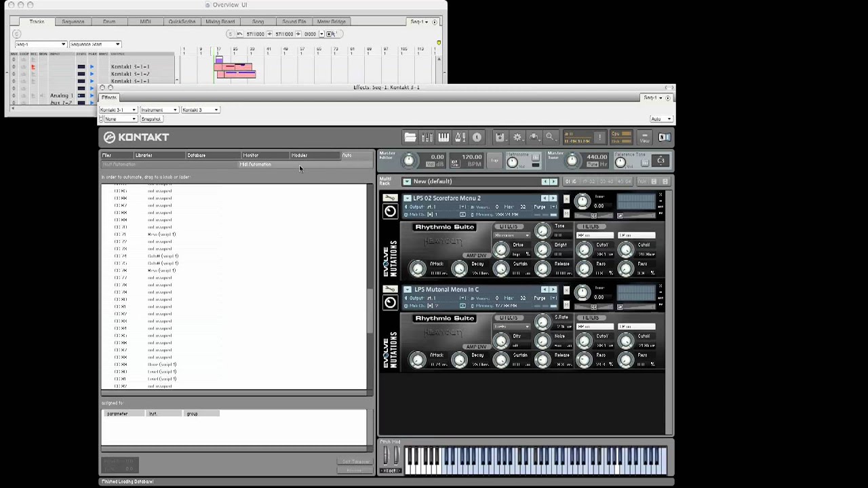
Task: Open the Kontakt options gear icon
Action: (517, 137)
